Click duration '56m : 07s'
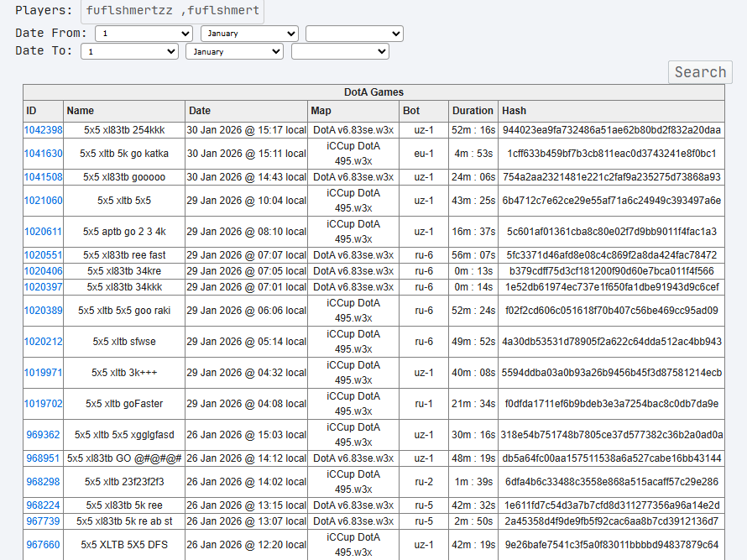Screen dimensions: 747x560 coord(473,255)
